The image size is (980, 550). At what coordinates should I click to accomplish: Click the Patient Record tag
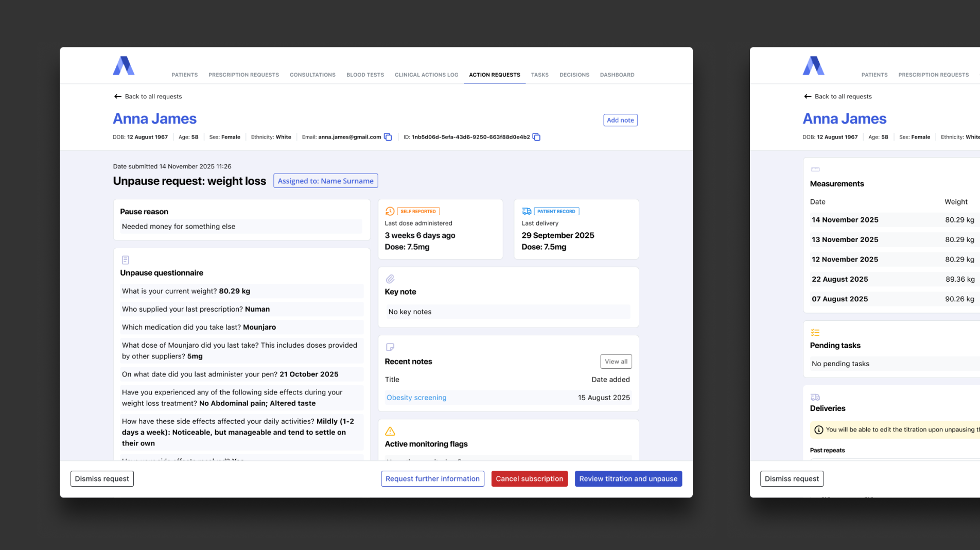[556, 211]
